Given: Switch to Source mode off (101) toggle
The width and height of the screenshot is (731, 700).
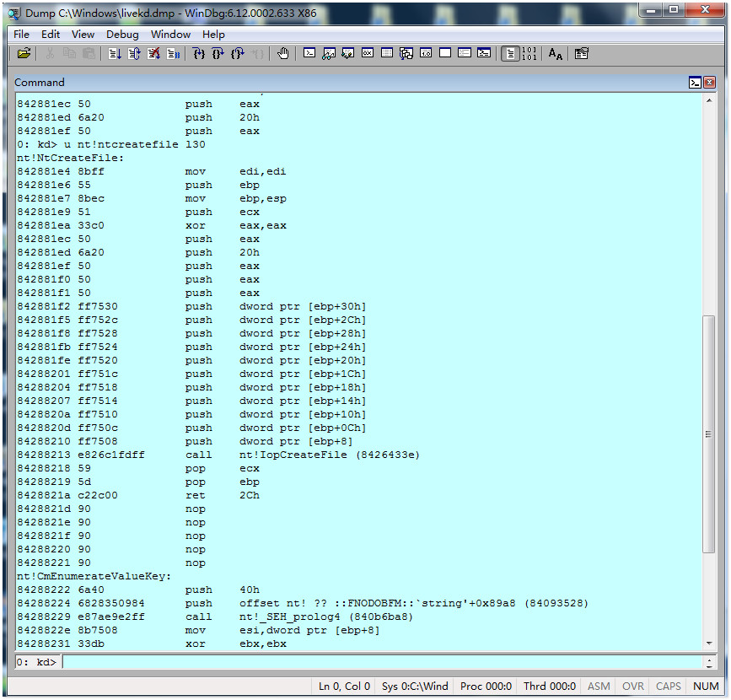Looking at the screenshot, I should pos(529,53).
